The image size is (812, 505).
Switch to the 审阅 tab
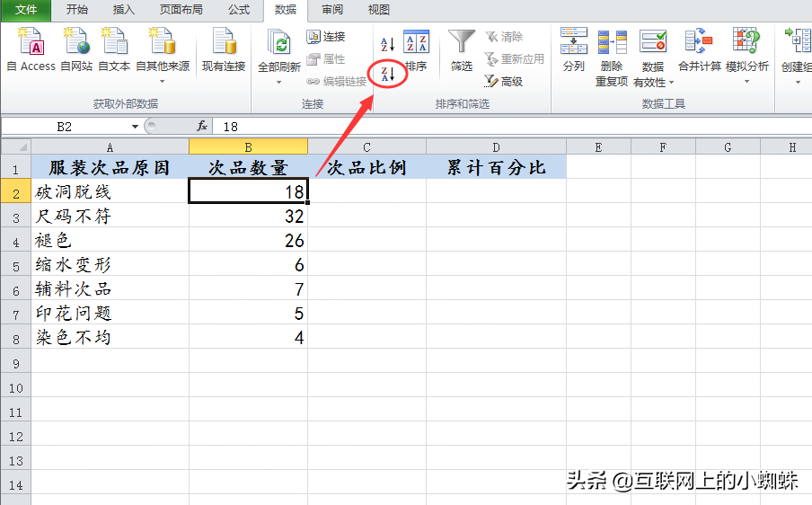pyautogui.click(x=332, y=10)
